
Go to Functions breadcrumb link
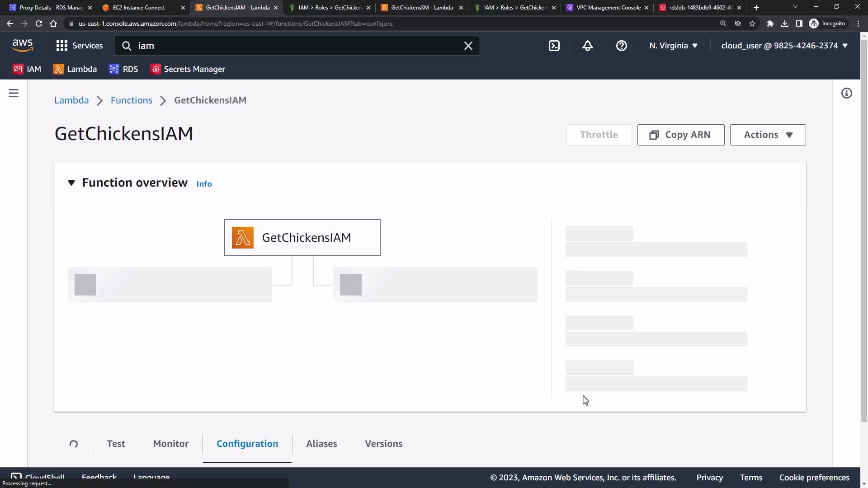tap(132, 100)
